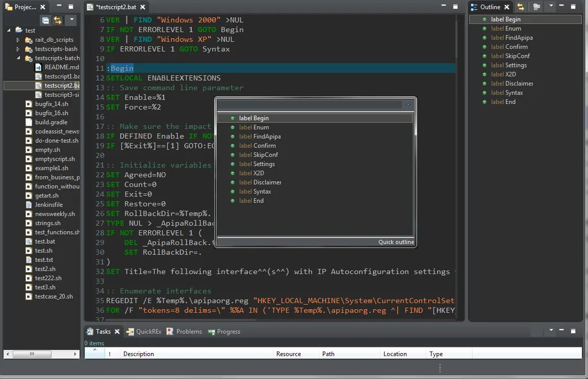Image resolution: width=588 pixels, height=379 pixels.
Task: Click the Jenkinsfile file icon
Action: click(29, 205)
